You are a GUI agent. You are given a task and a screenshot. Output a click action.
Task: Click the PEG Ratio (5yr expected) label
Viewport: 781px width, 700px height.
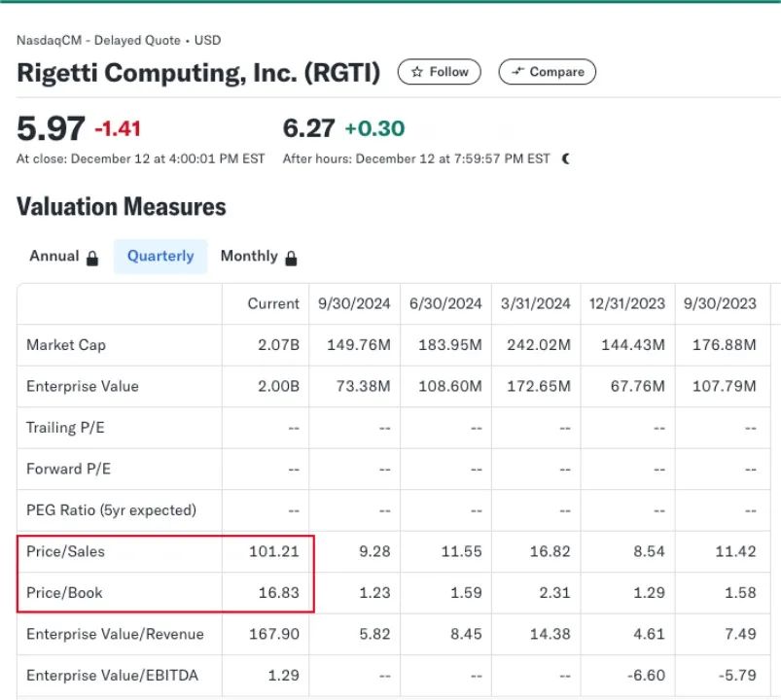111,509
